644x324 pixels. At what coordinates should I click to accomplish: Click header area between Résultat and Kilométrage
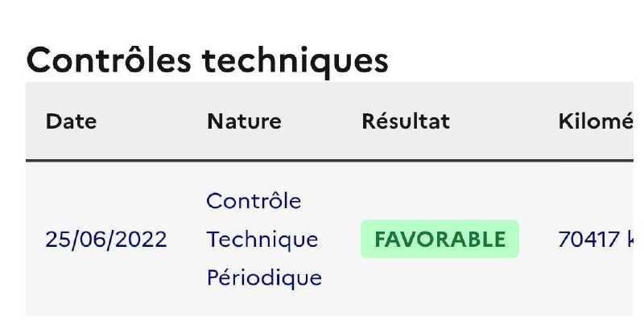pyautogui.click(x=505, y=121)
